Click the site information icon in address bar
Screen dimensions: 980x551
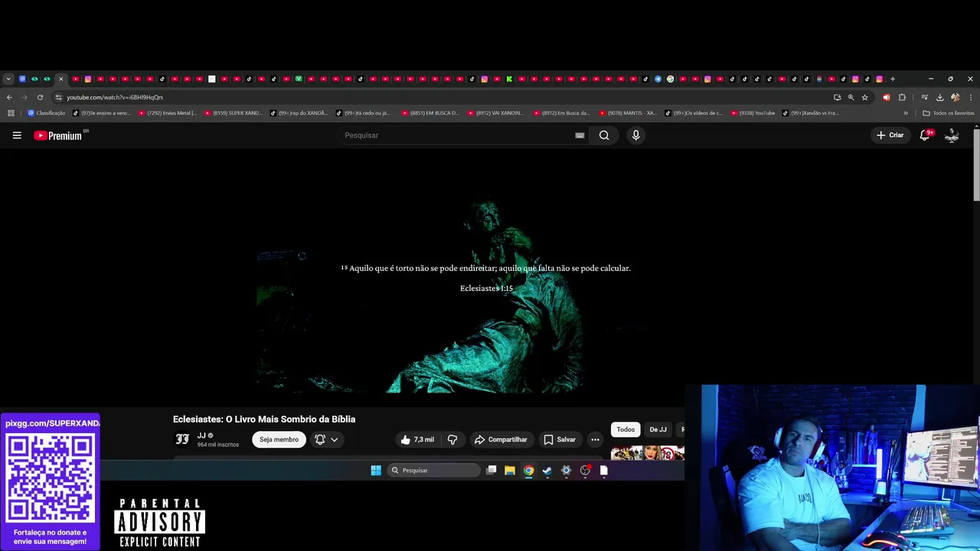pyautogui.click(x=58, y=97)
